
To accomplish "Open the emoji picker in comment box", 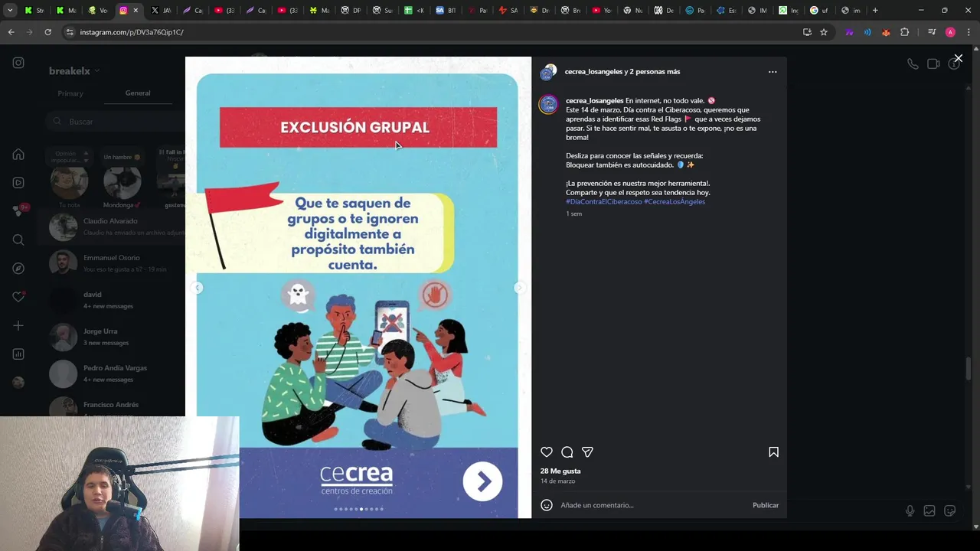I will click(547, 505).
